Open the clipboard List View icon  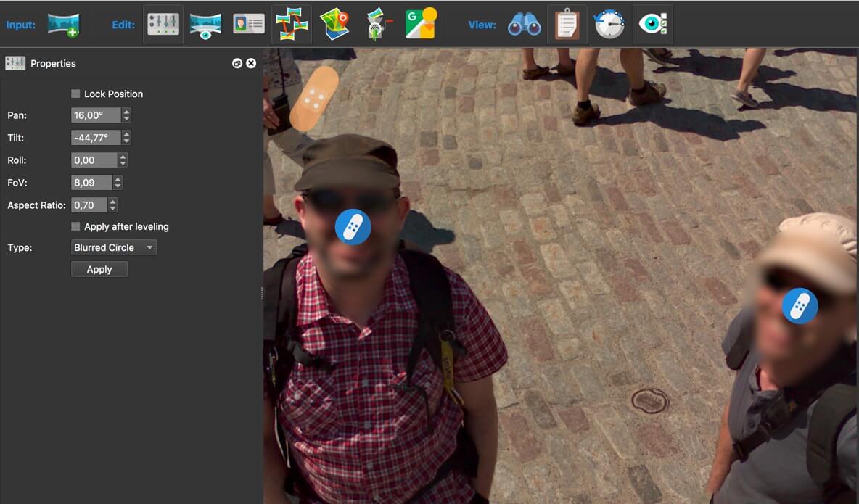pos(567,24)
